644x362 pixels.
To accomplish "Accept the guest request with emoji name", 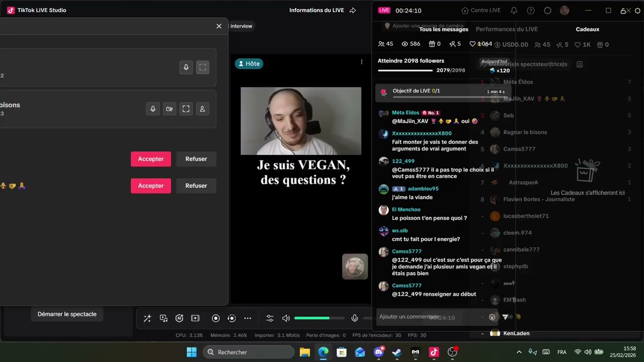I will point(151,186).
